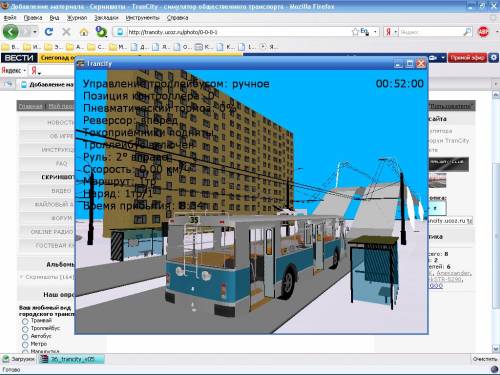Screen dimensions: 500x375
Task: Click the Stop loading X icon
Action: [66, 32]
